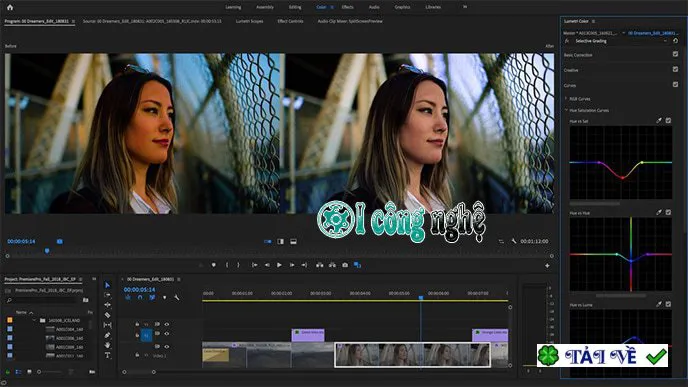The image size is (688, 387).
Task: Click the Add Marker icon in the Program monitor
Action: coord(214,265)
